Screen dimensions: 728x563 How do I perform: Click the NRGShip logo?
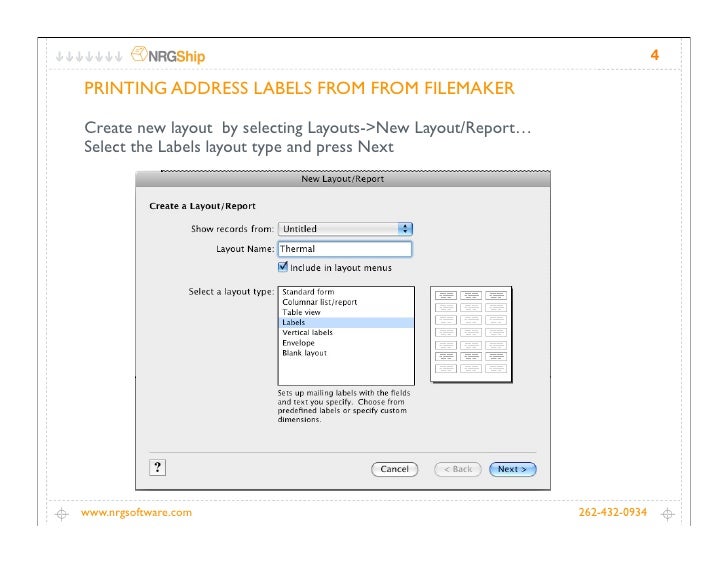pyautogui.click(x=168, y=55)
